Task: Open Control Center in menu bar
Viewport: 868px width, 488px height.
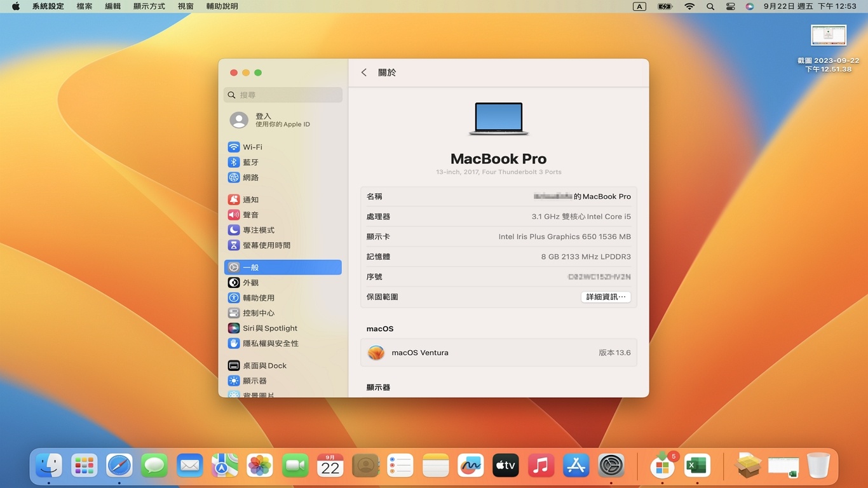Action: coord(731,6)
